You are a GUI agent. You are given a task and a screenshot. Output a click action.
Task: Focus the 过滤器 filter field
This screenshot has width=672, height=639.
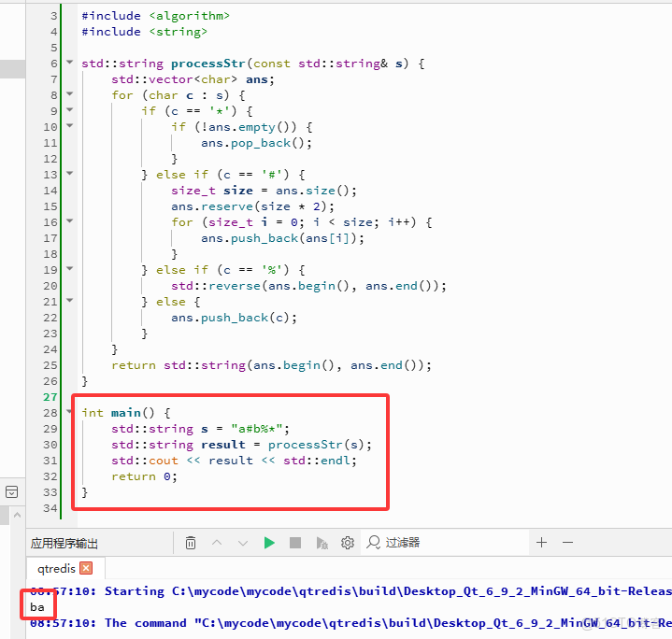coord(446,543)
